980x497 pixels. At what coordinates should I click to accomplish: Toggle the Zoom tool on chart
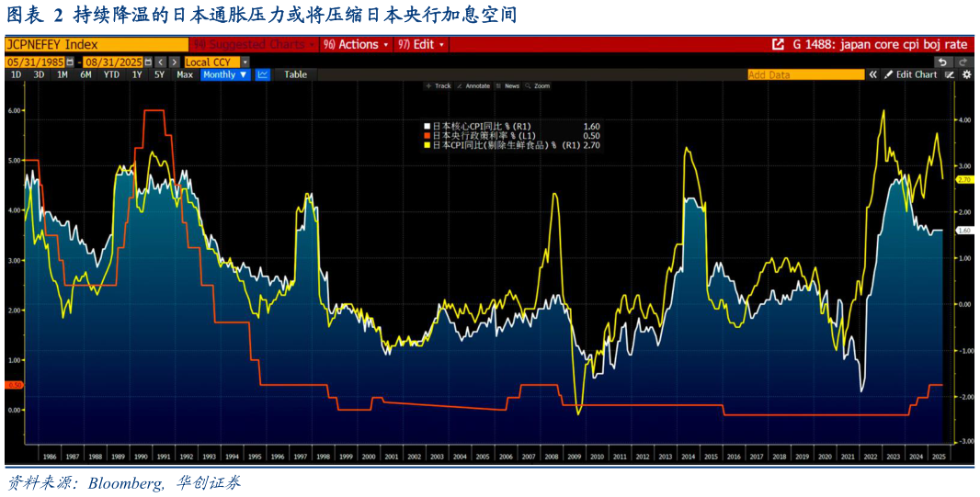pos(538,85)
